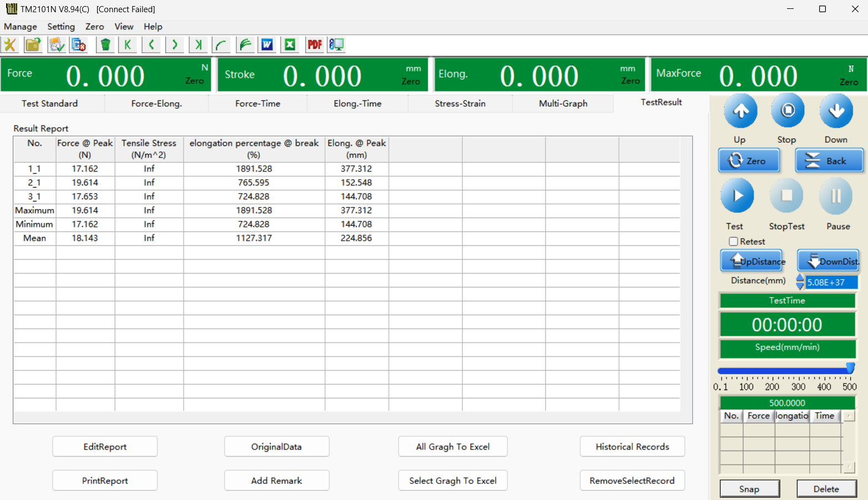This screenshot has width=868, height=500.
Task: Click the PrintReport button
Action: (x=105, y=481)
